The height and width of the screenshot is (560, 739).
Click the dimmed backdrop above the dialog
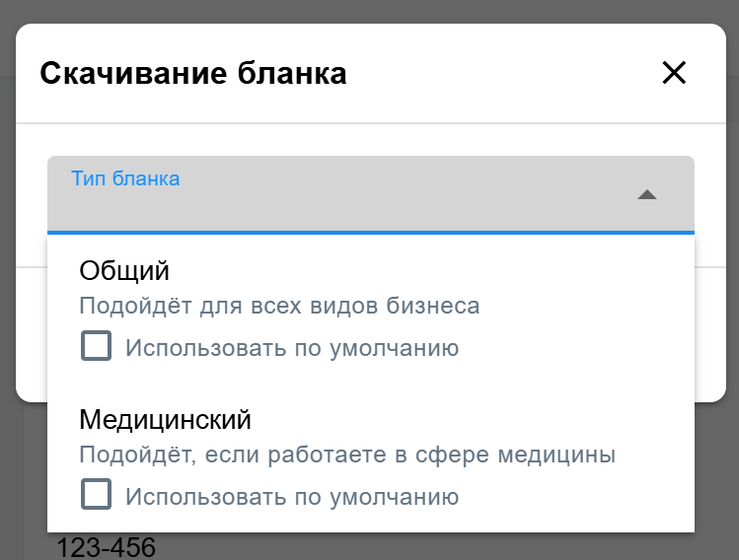(x=369, y=11)
